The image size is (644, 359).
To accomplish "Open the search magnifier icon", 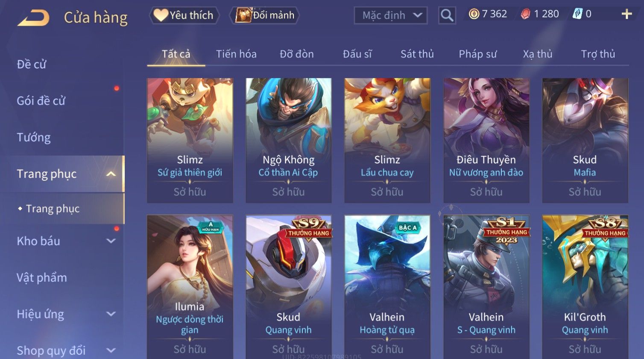I will [447, 15].
